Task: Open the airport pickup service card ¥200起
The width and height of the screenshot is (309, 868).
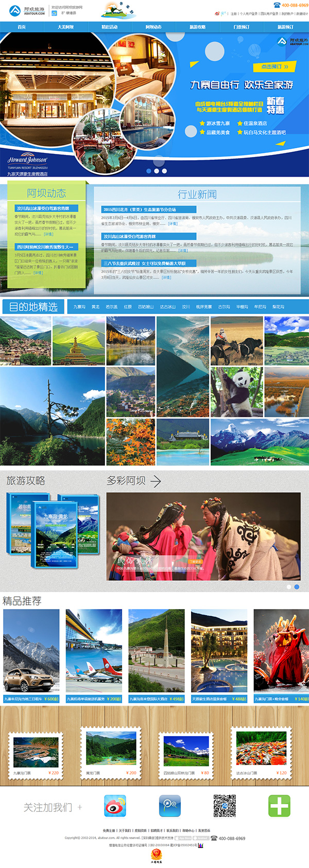Action: coord(94,655)
